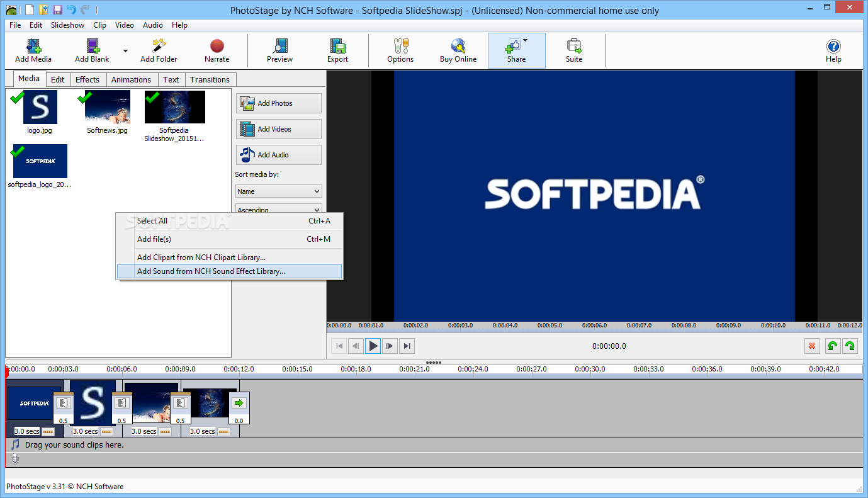Play the slideshow preview
Viewport: 868px width, 498px height.
click(x=373, y=346)
